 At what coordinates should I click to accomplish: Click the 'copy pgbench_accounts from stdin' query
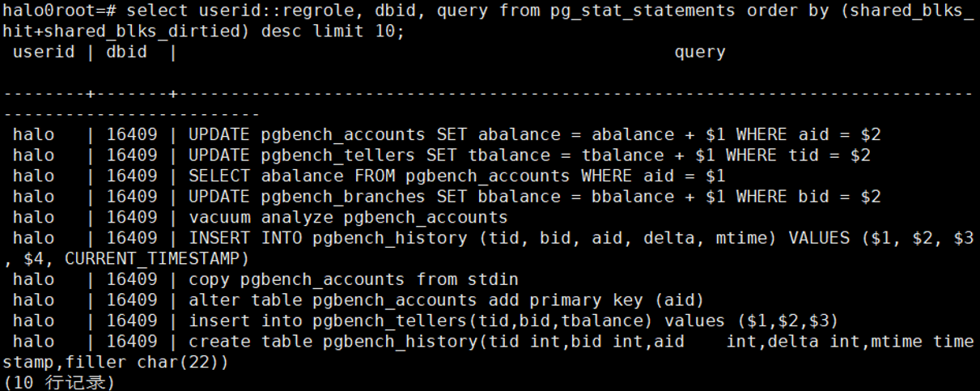(353, 279)
